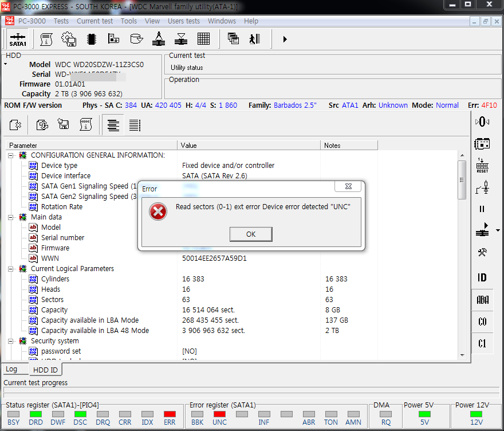Click the ID button in right sidebar
The width and height of the screenshot is (504, 431).
point(482,277)
